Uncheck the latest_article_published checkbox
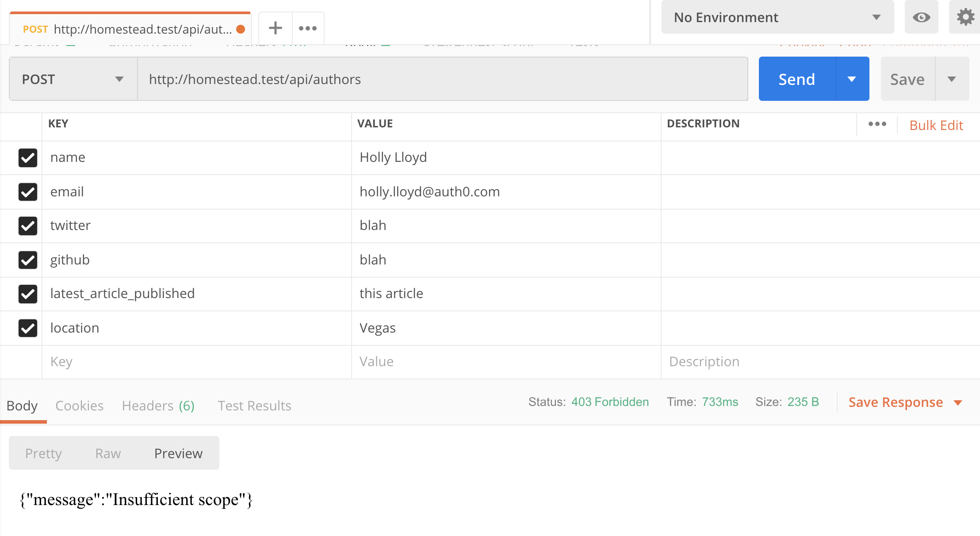 tap(28, 294)
